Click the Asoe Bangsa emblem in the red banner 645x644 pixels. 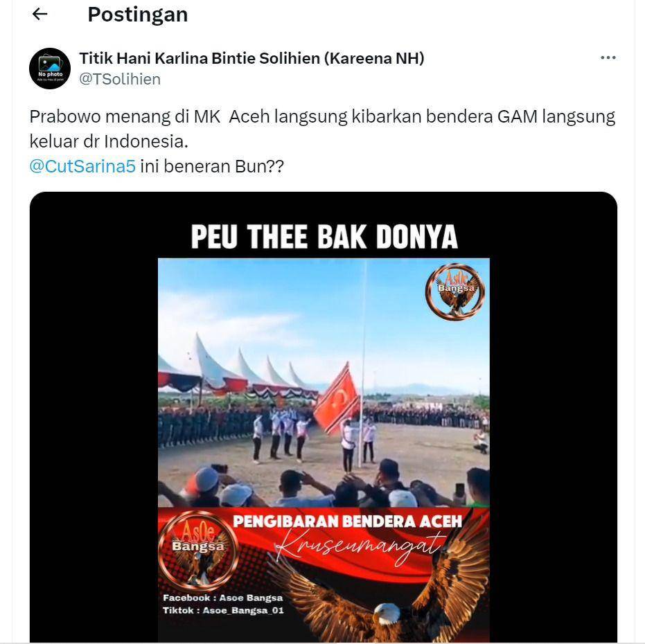coord(199,551)
